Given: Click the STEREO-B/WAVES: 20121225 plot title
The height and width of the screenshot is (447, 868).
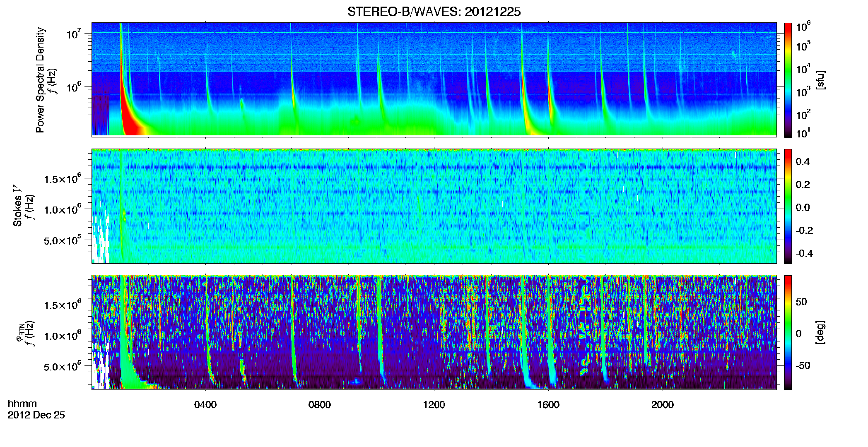Looking at the screenshot, I should (x=434, y=12).
